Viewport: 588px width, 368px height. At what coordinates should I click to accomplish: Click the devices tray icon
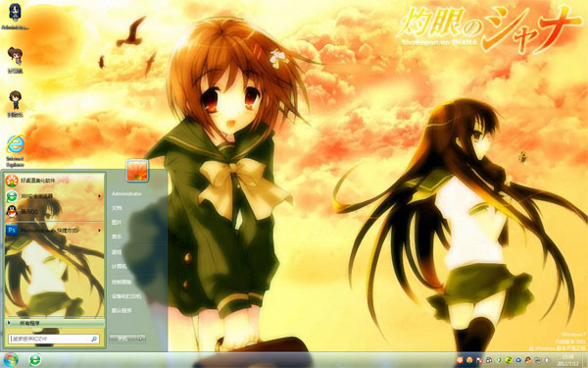point(489,360)
